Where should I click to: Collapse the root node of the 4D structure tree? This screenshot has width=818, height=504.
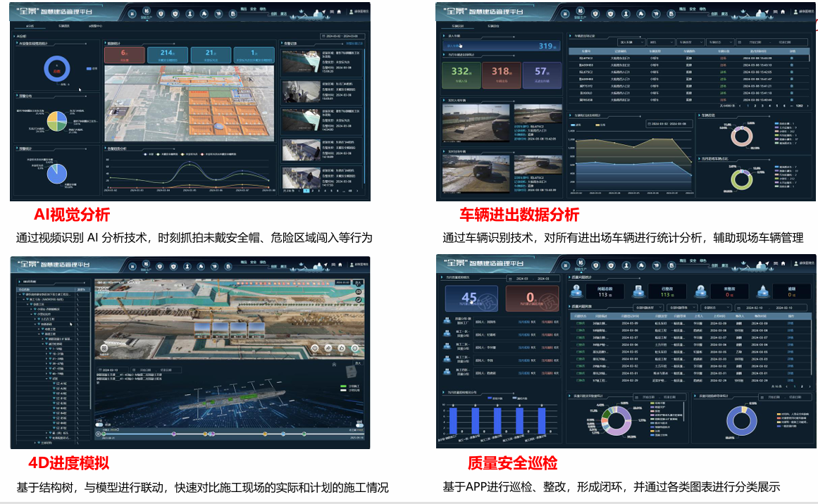(21, 294)
